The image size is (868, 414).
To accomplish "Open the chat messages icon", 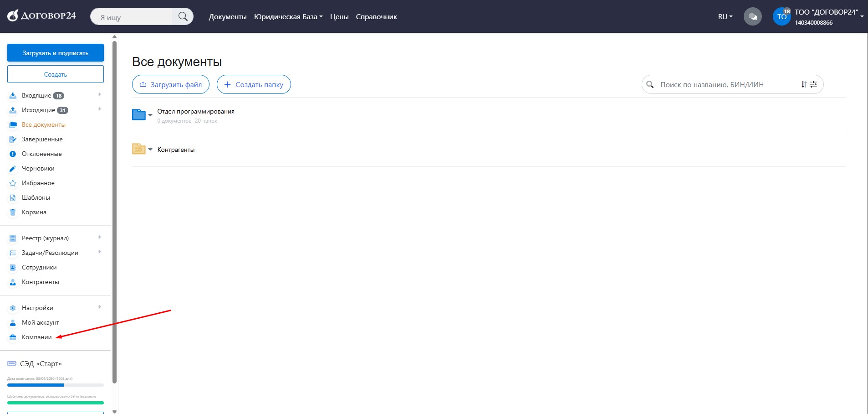I will coord(752,17).
